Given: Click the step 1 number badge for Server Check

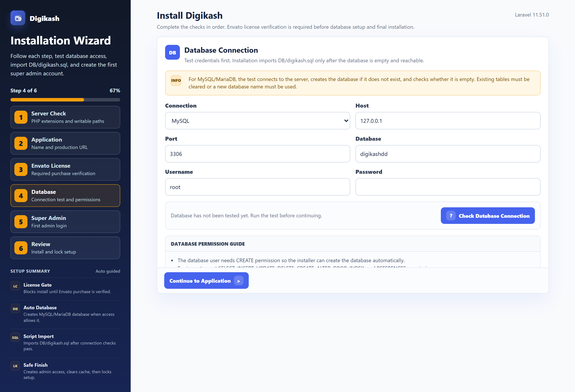Looking at the screenshot, I should point(21,117).
